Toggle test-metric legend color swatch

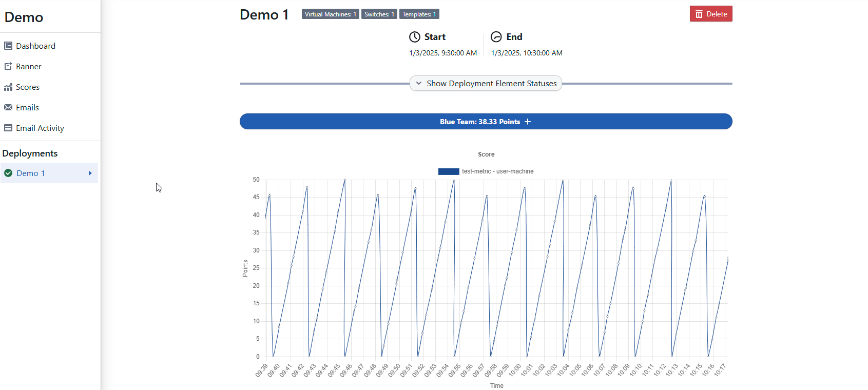point(449,171)
